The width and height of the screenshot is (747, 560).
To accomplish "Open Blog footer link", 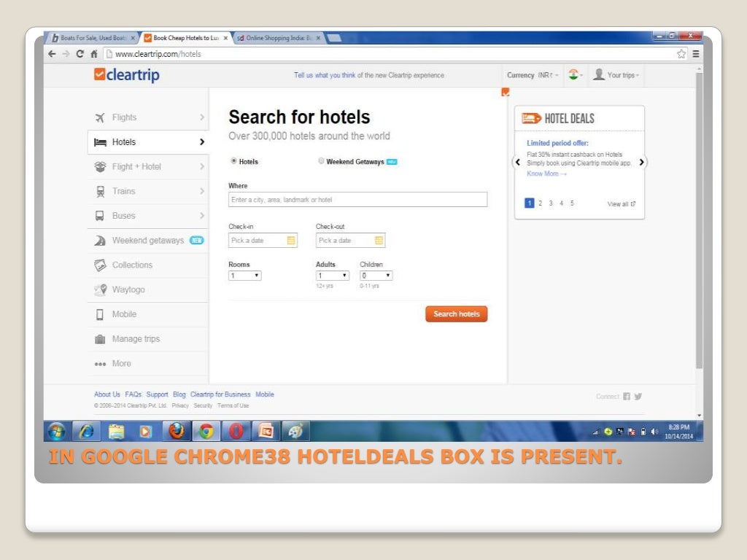I will pos(179,394).
